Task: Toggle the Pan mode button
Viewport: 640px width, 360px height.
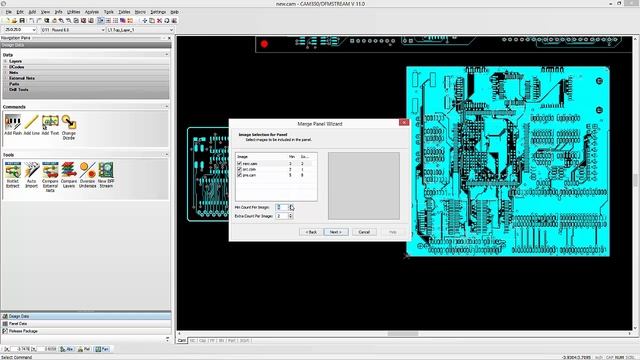Action: 102,349
